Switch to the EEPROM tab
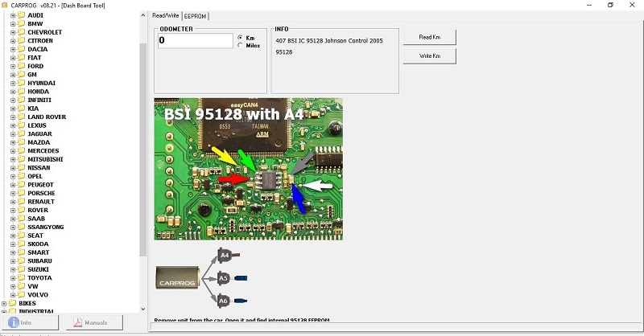The width and height of the screenshot is (644, 336). point(195,16)
